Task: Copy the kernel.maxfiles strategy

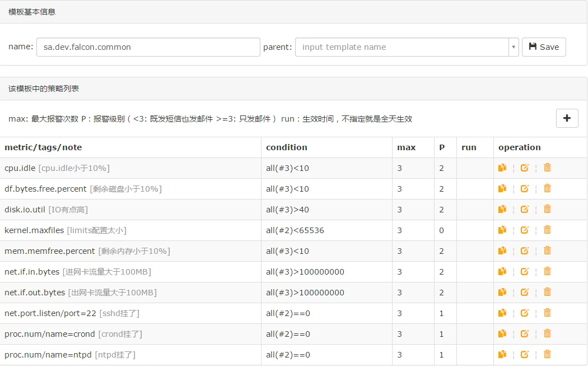Action: pyautogui.click(x=502, y=230)
